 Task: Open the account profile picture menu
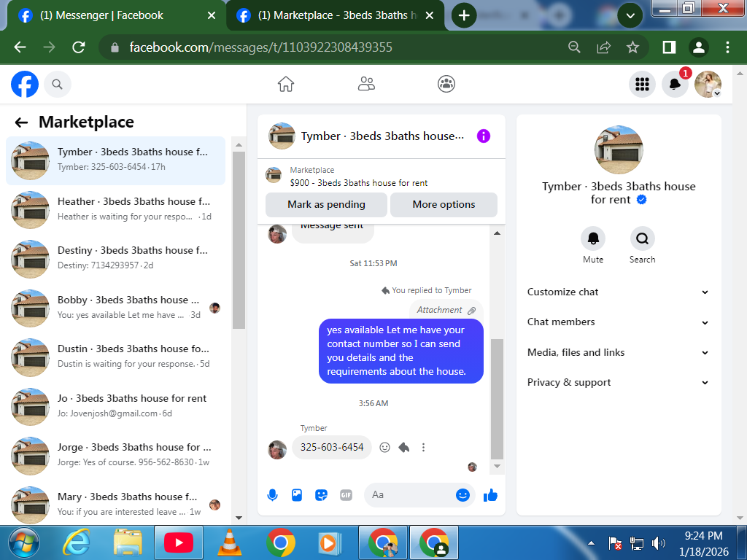[x=708, y=85]
